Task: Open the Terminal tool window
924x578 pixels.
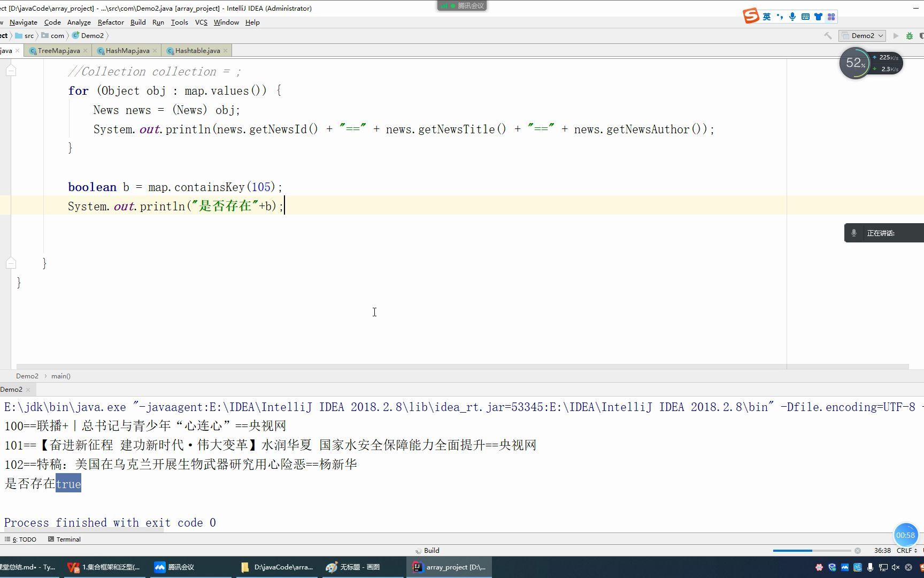Action: pyautogui.click(x=64, y=539)
